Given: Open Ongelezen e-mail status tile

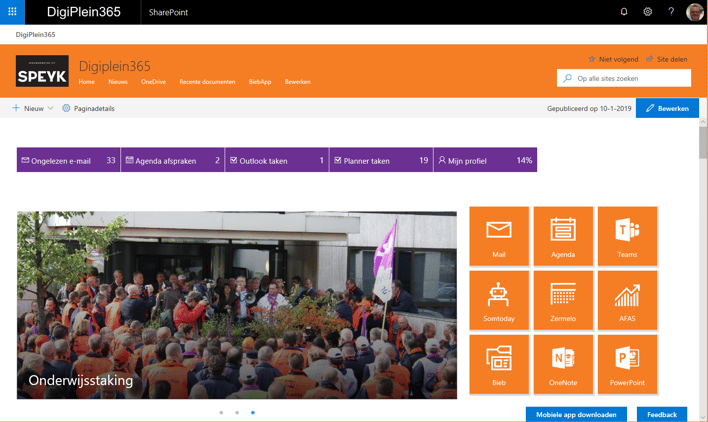Looking at the screenshot, I should [x=68, y=160].
